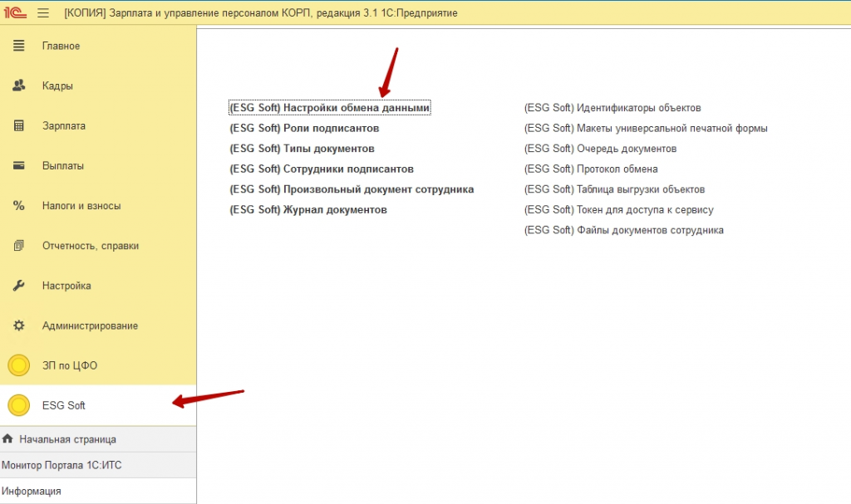Switch to the Информация tab
The width and height of the screenshot is (851, 504).
click(x=98, y=491)
